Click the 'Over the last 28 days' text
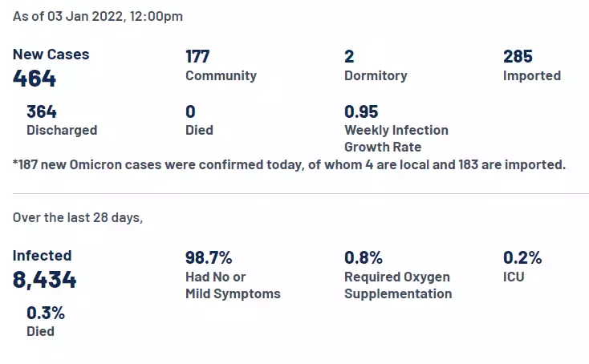This screenshot has width=589, height=364. (x=78, y=217)
